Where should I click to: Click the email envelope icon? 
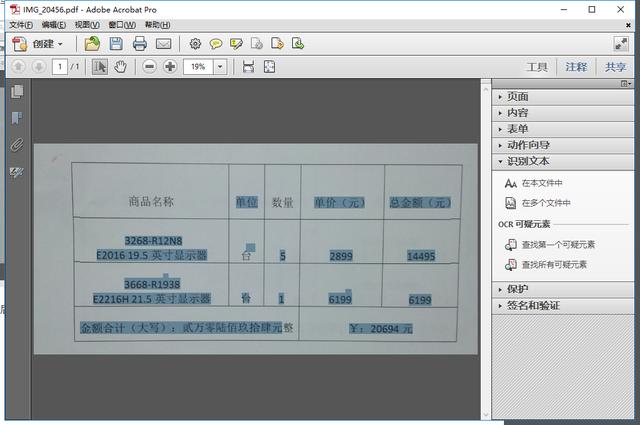click(163, 44)
